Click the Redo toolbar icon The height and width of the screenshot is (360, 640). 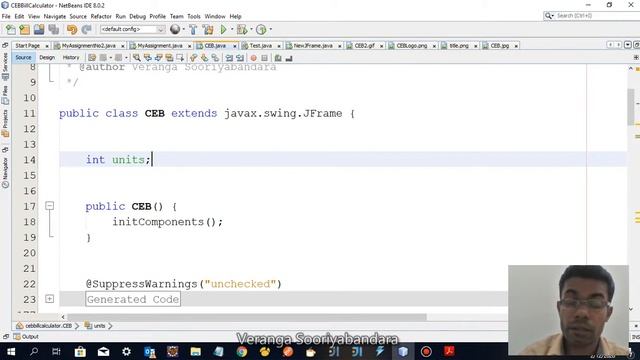[x=86, y=29]
